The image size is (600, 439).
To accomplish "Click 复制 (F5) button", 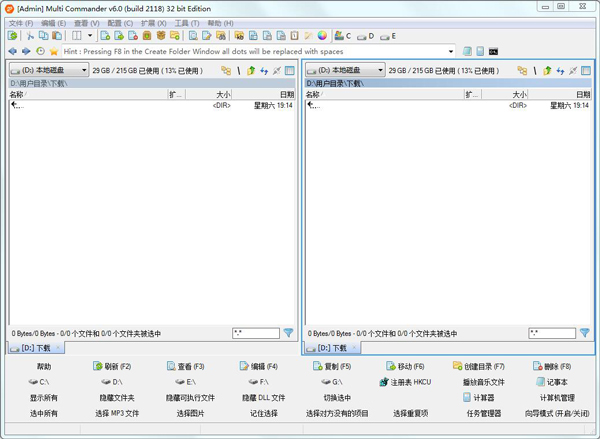I will coord(332,366).
